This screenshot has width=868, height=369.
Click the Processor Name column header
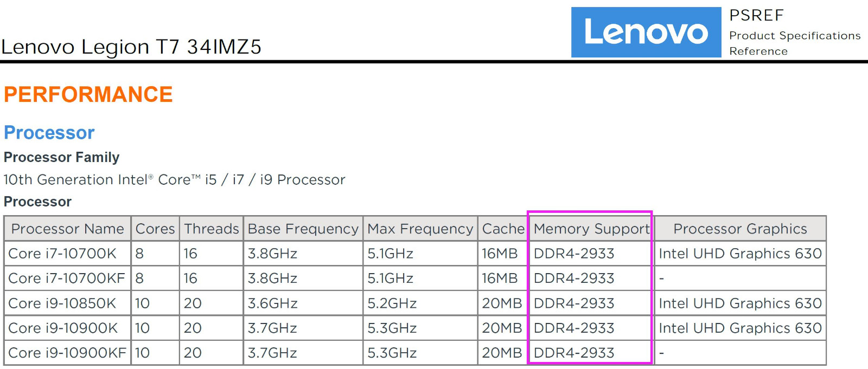click(68, 229)
